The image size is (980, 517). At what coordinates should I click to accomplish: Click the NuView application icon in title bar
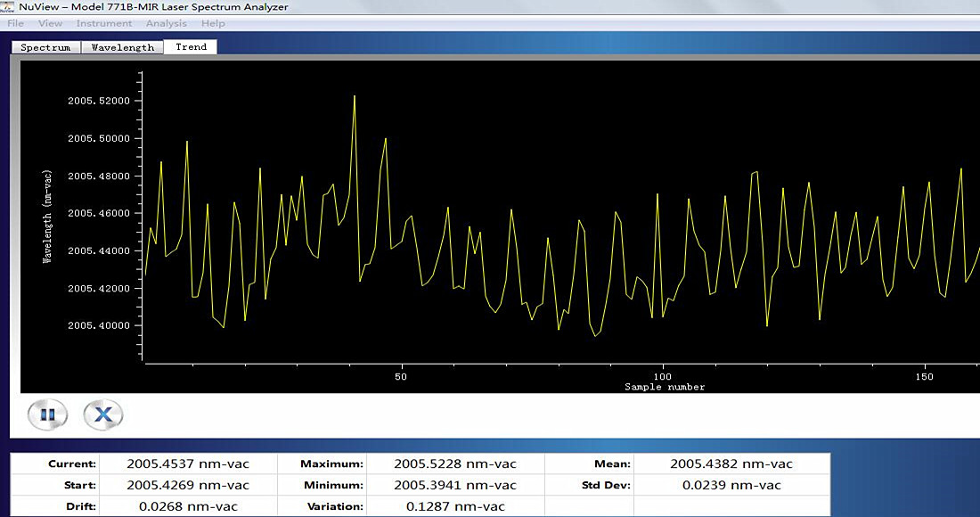[x=8, y=7]
